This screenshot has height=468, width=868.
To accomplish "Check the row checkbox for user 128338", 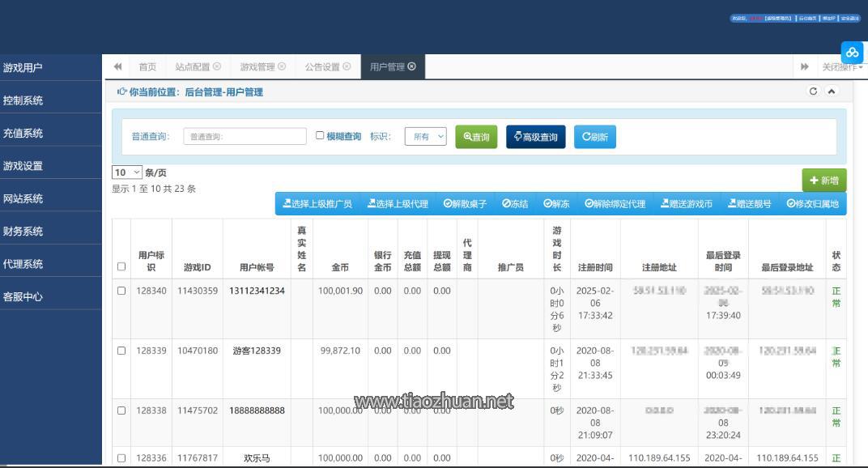I will 121,411.
